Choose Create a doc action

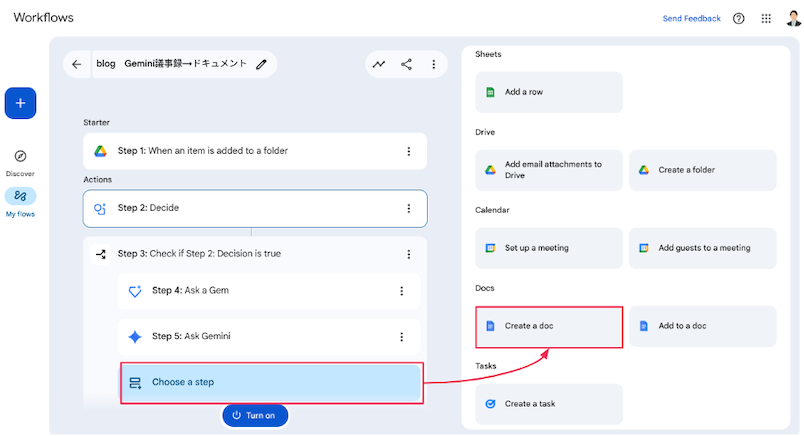[549, 327]
